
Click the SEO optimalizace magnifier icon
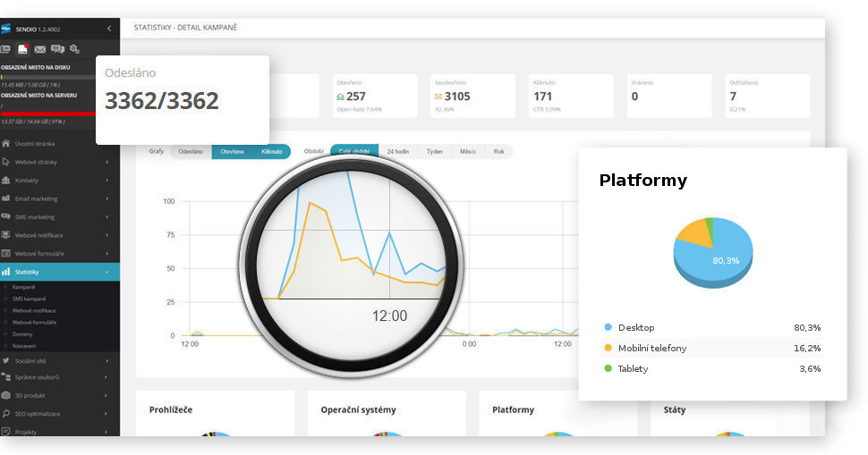[x=5, y=414]
